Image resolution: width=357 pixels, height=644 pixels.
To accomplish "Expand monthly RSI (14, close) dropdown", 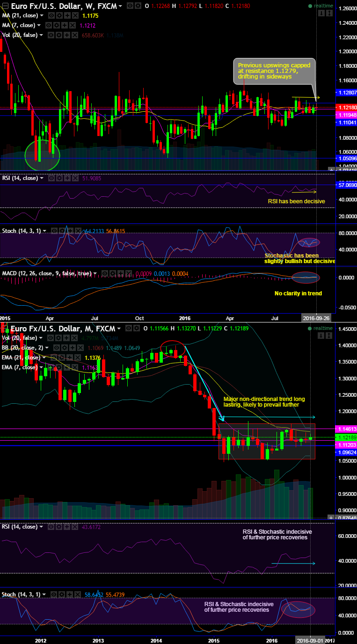I will (x=42, y=527).
